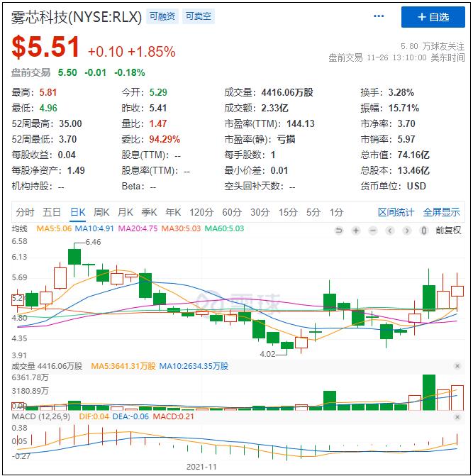Switch to the 120分 chart tab

point(201,212)
